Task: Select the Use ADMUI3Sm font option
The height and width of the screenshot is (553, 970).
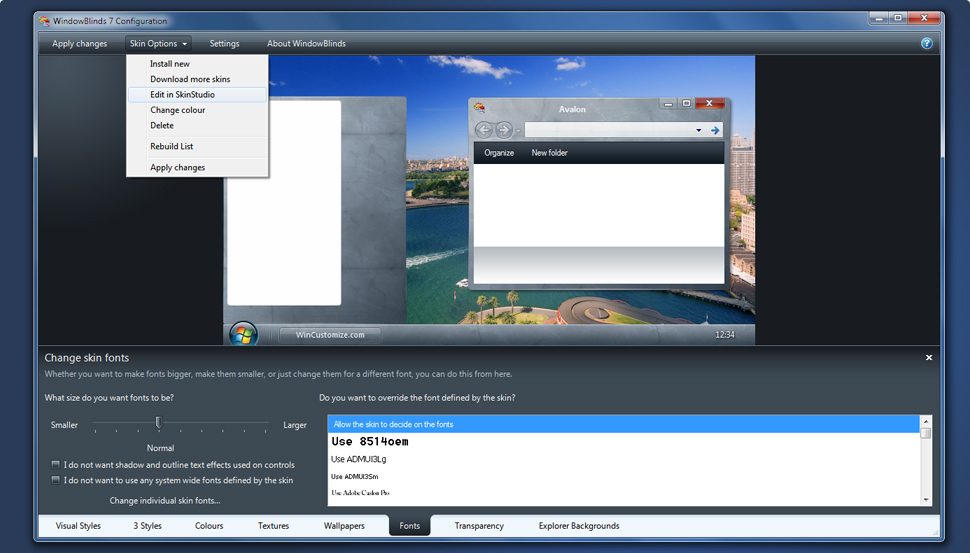Action: click(x=624, y=476)
